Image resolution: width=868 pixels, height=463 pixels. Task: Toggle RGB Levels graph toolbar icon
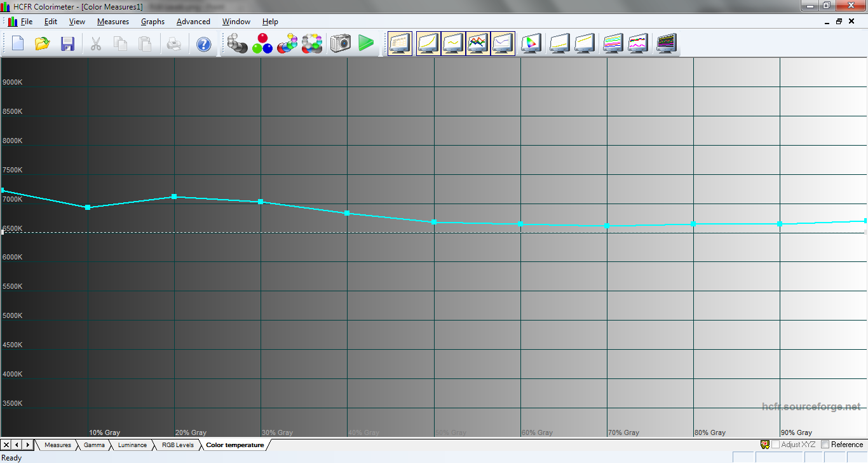coord(478,43)
